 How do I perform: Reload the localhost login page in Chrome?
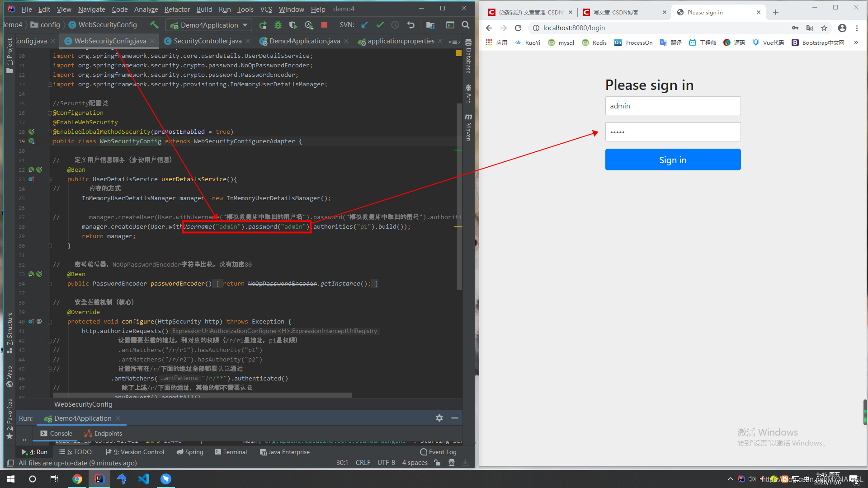[518, 28]
